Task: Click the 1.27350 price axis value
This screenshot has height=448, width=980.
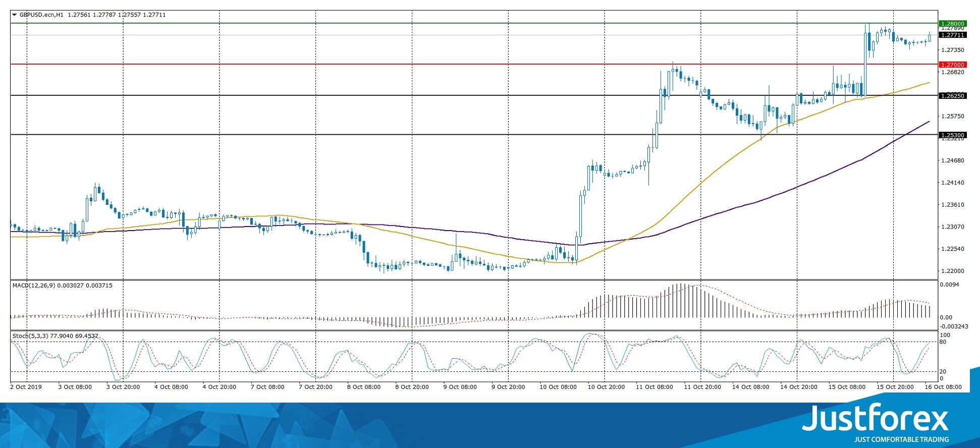Action: click(953, 50)
